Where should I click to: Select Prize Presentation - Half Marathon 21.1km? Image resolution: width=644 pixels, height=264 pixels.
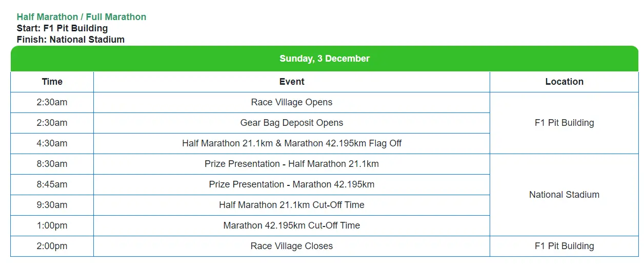tap(292, 164)
